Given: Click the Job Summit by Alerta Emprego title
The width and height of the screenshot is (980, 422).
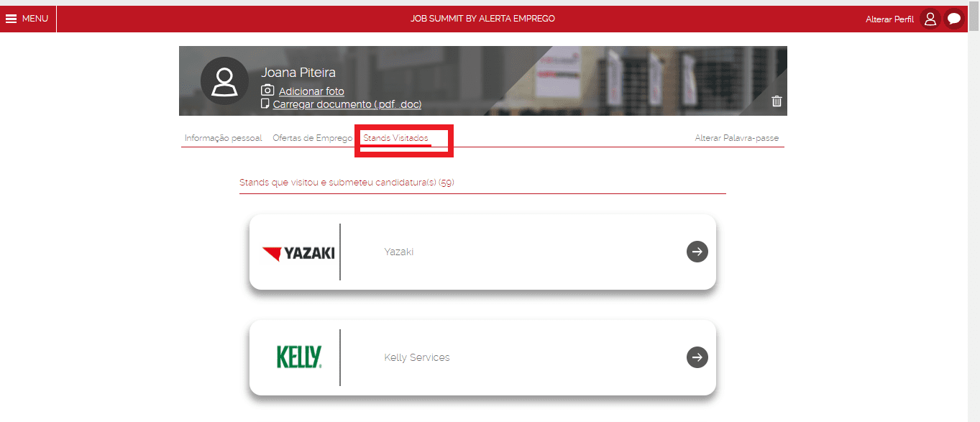Looking at the screenshot, I should (x=482, y=19).
